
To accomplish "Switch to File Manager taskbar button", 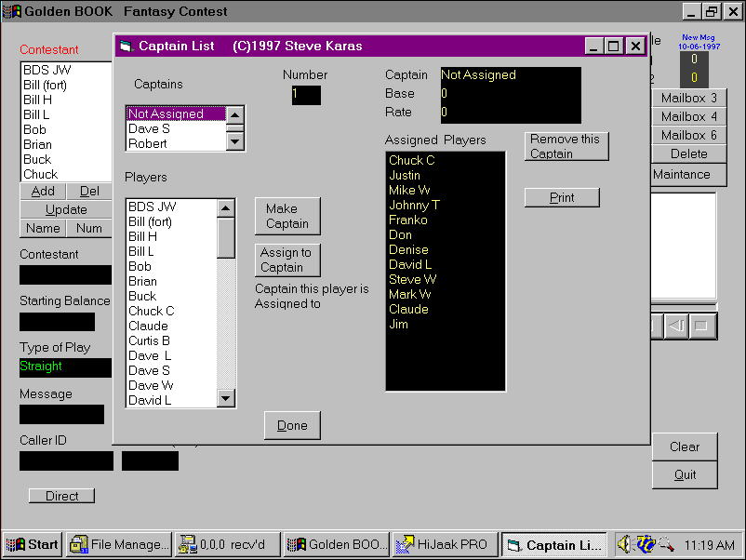I will click(x=119, y=544).
